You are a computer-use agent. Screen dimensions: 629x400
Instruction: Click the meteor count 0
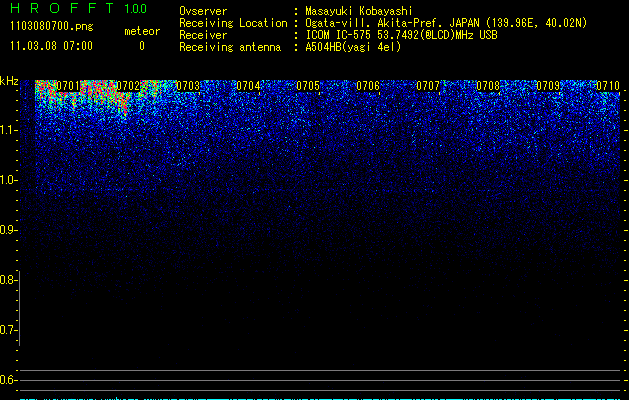[x=142, y=46]
